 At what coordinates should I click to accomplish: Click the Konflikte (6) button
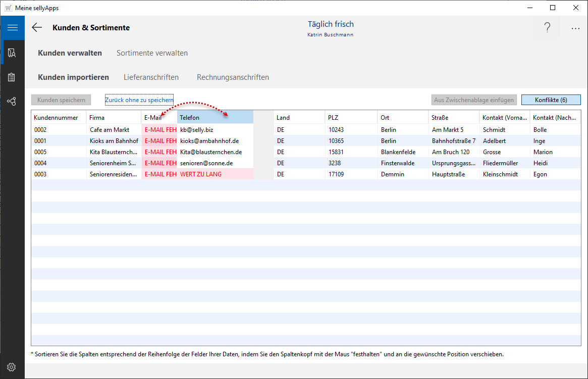[551, 100]
